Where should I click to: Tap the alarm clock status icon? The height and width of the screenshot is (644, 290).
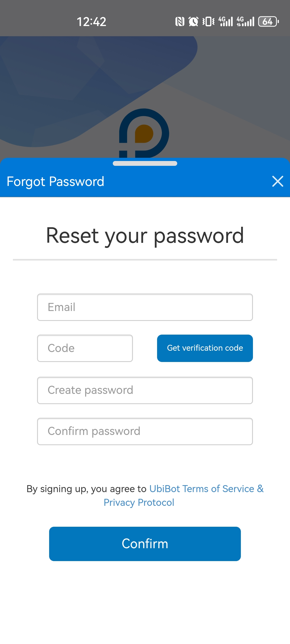coord(193,21)
